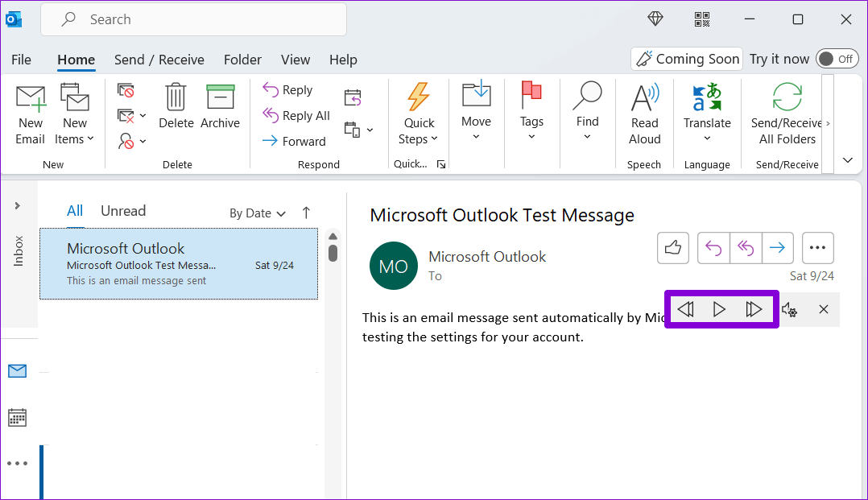Open the Send / Receive ribbon tab
This screenshot has width=868, height=500.
coord(159,60)
